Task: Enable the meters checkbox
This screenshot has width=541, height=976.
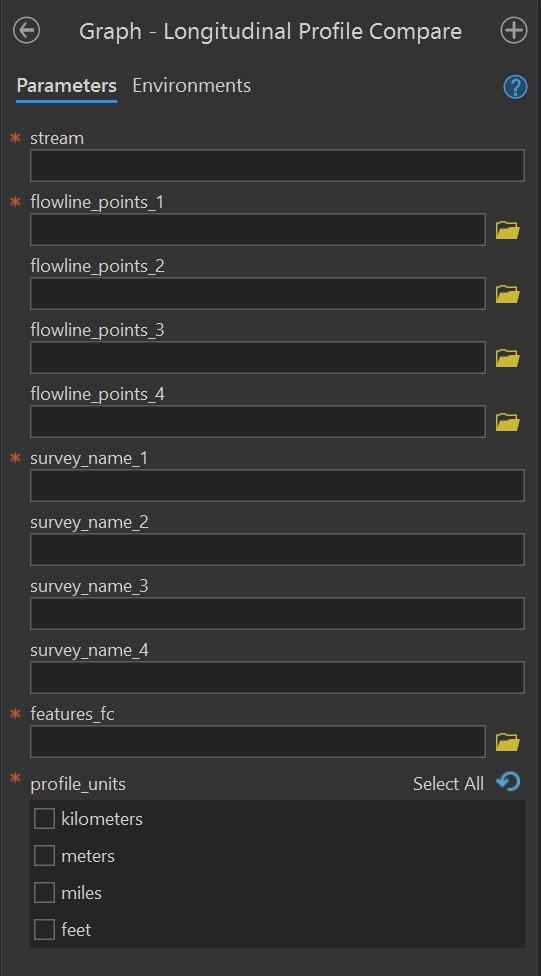Action: (x=44, y=856)
